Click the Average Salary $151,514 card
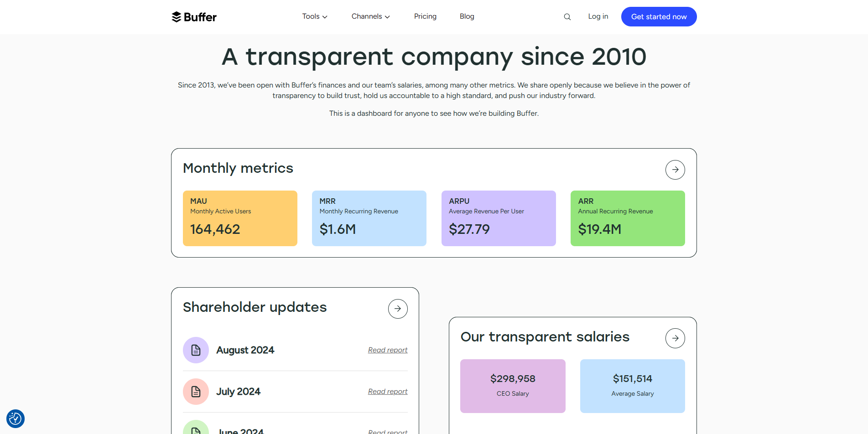Screen dimensions: 868x434 (x=633, y=386)
